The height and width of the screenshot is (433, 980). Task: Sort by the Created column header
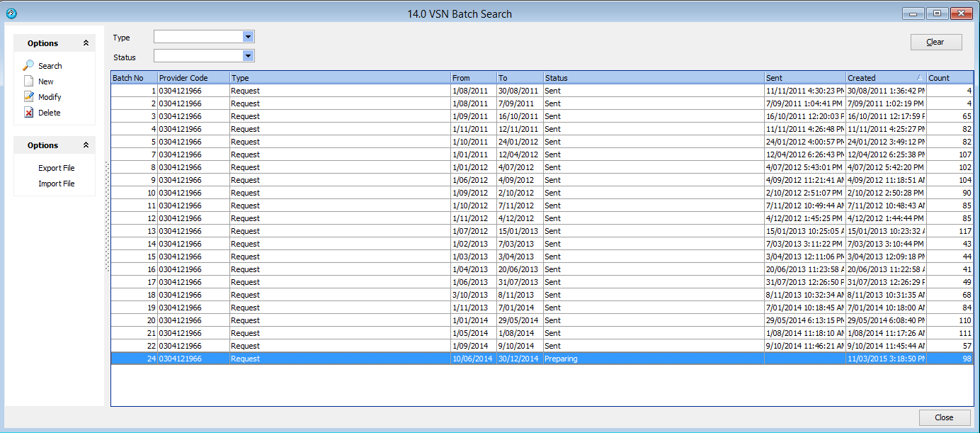[885, 78]
